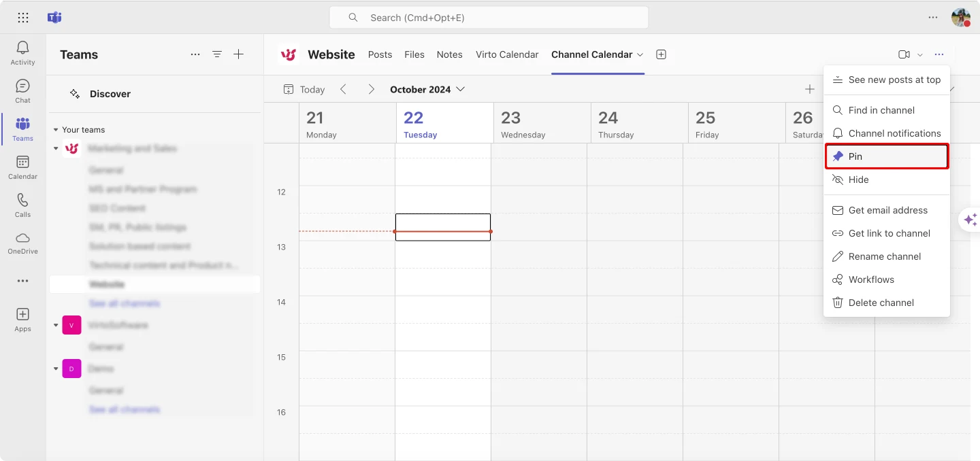
Task: Switch to the Notes tab
Action: pyautogui.click(x=450, y=54)
